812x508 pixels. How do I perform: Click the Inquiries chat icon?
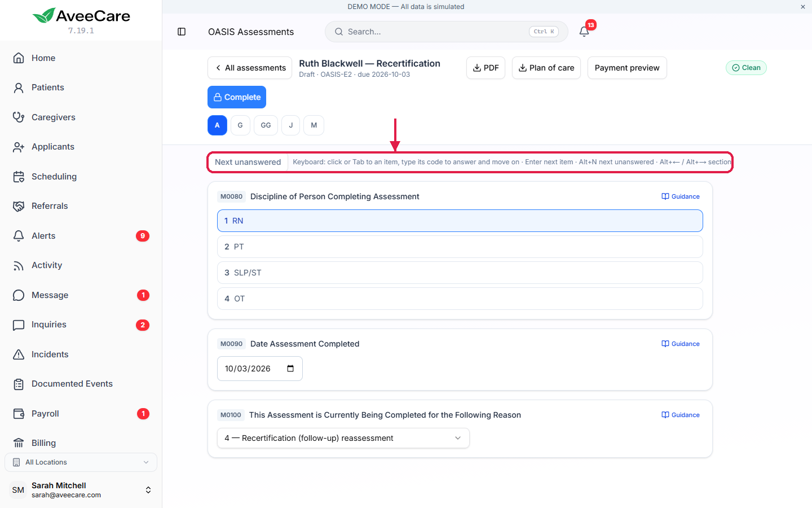pos(19,325)
